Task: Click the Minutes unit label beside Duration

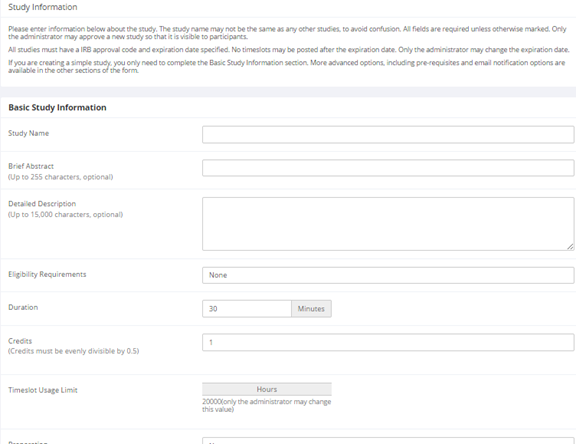Action: coord(311,308)
